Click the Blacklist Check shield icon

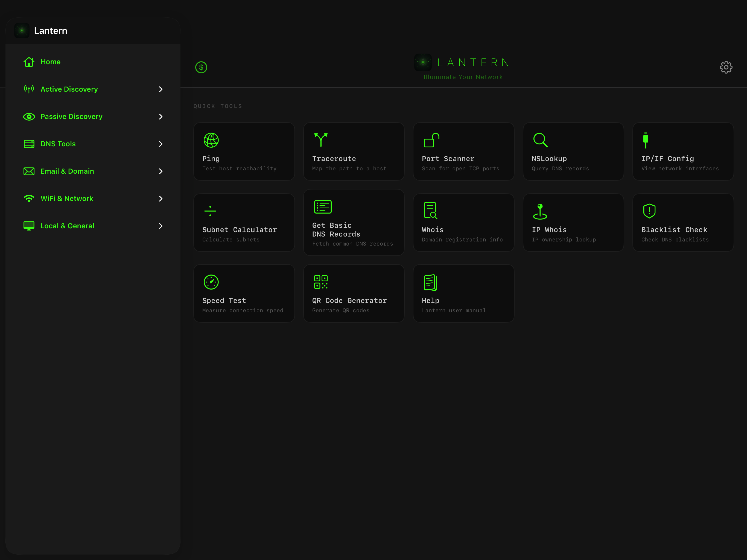[649, 211]
